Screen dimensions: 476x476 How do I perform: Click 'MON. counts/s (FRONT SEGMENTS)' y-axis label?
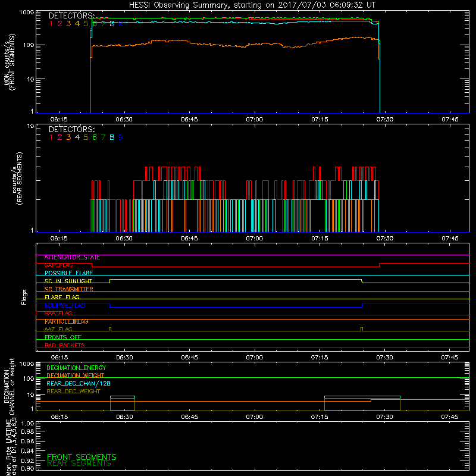pyautogui.click(x=10, y=62)
